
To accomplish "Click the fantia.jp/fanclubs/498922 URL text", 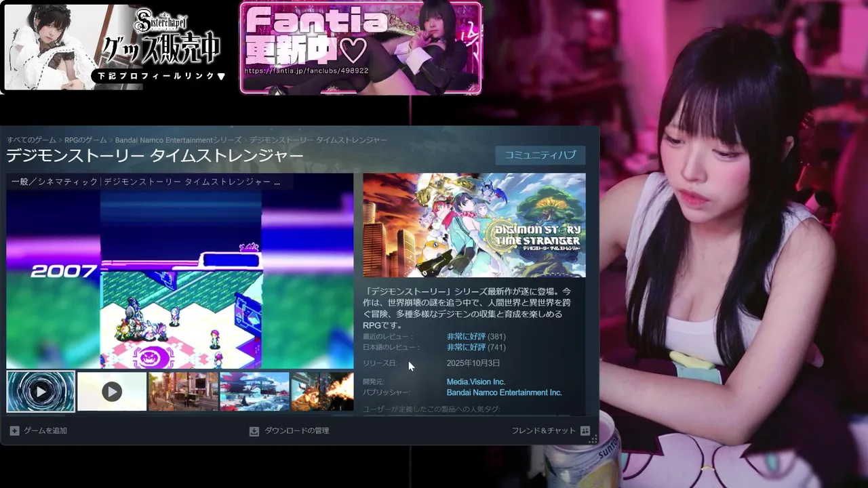I will click(x=307, y=70).
